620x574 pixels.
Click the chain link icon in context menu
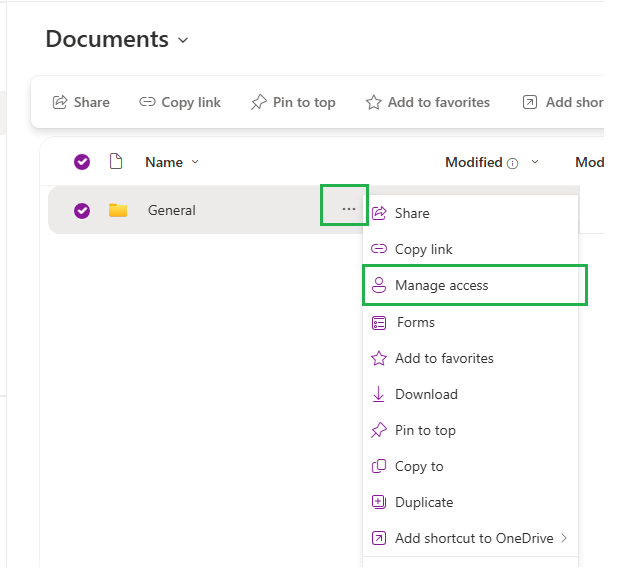tap(379, 249)
